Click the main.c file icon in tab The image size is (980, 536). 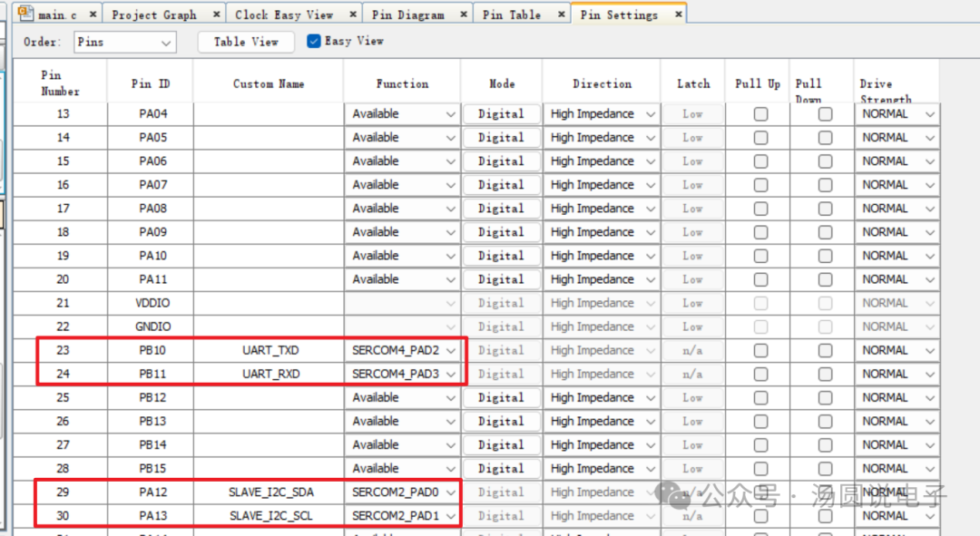click(25, 13)
